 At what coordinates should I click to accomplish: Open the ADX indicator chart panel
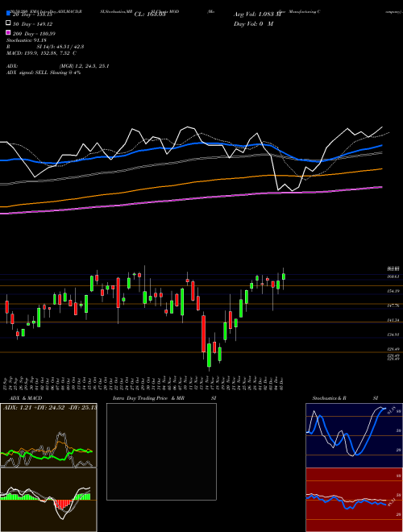[48, 435]
